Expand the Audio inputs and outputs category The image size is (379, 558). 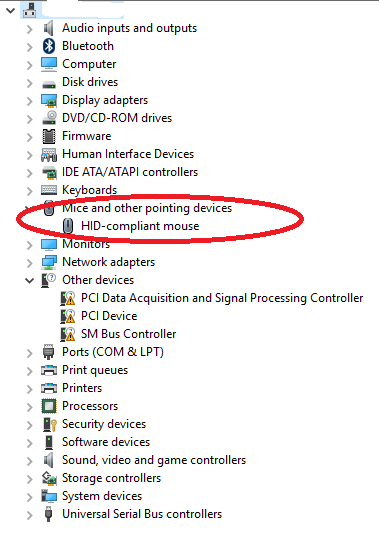click(30, 29)
